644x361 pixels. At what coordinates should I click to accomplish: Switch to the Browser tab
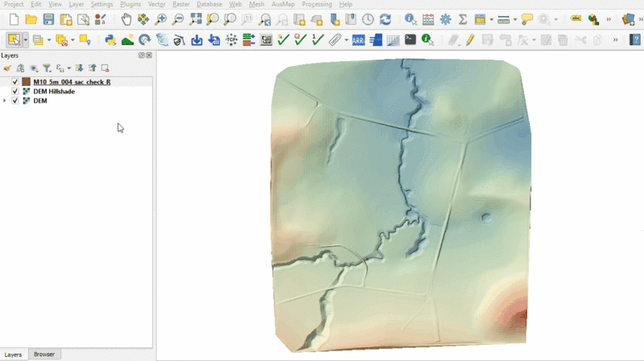(44, 355)
